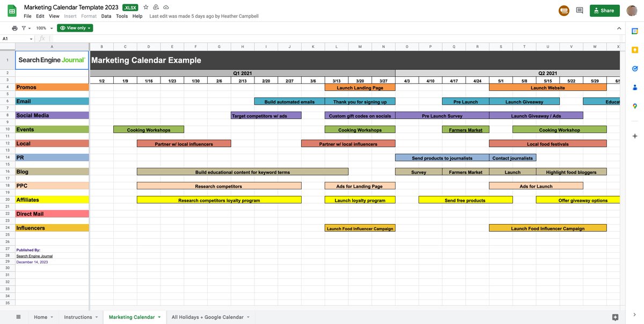Star the Marketing Calendar spreadsheet
The height and width of the screenshot is (324, 644).
pyautogui.click(x=144, y=6)
